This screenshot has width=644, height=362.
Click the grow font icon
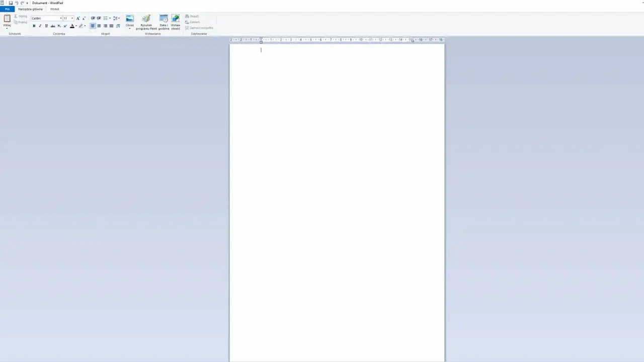pyautogui.click(x=78, y=18)
